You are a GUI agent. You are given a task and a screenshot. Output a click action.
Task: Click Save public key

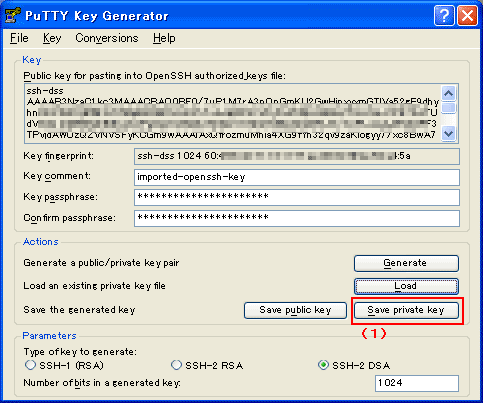[x=295, y=310]
